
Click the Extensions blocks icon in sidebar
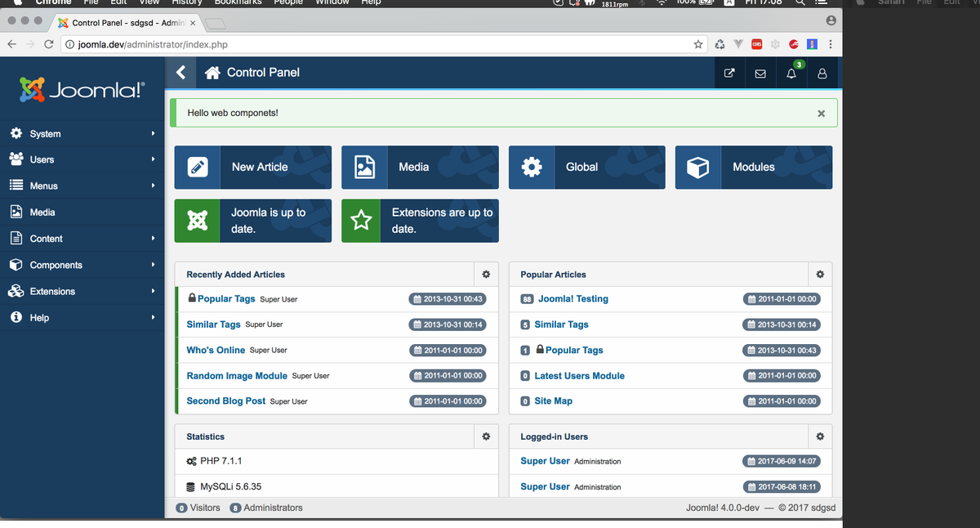[16, 291]
